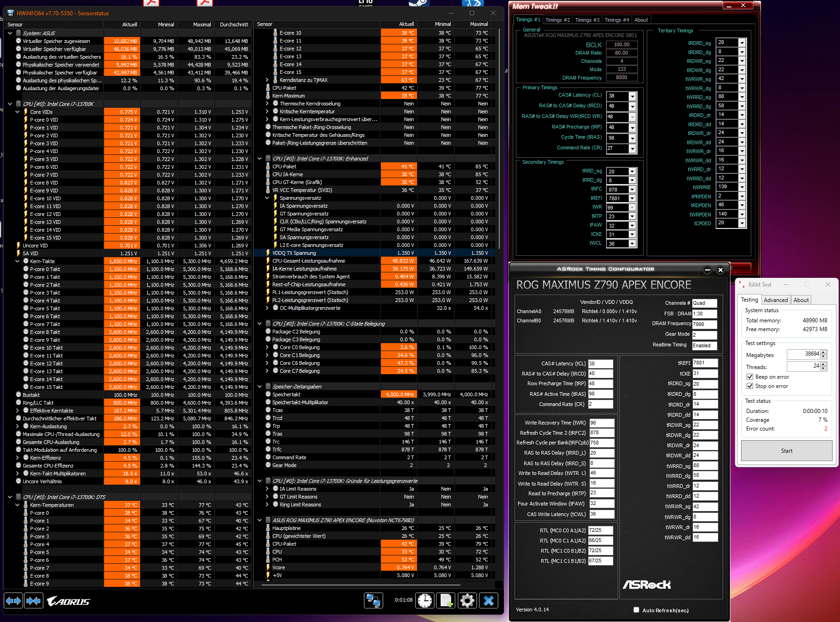Switch to Timings #2 tab in MemTweakIt

[558, 20]
